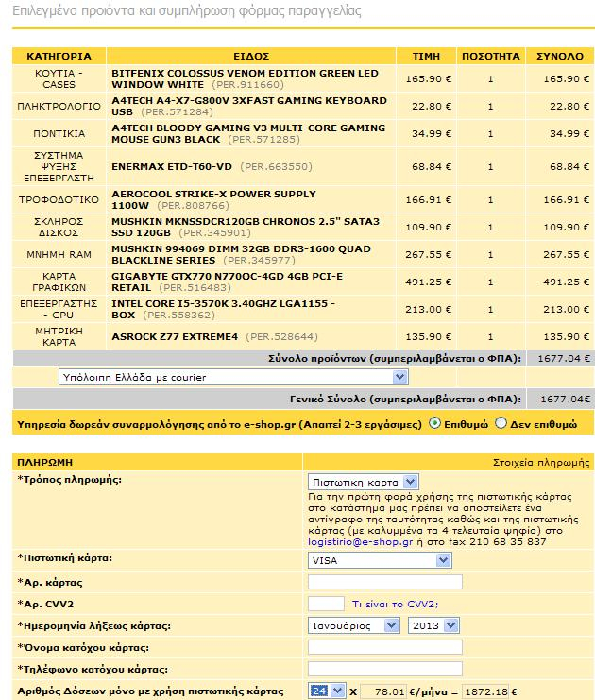Screen dimensions: 595x700
Task: Click the ΜΗΤΡΙΚΗ ΚΑΡΤΑ category cell
Action: coord(59,336)
